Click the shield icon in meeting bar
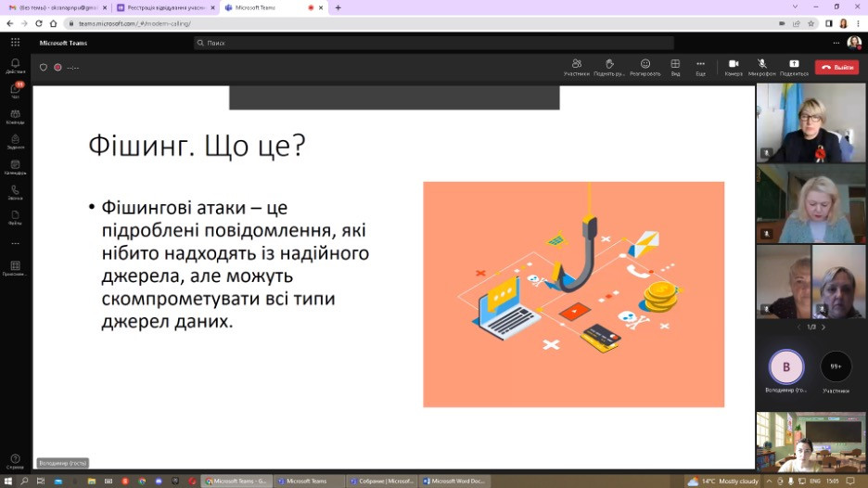 [x=44, y=67]
